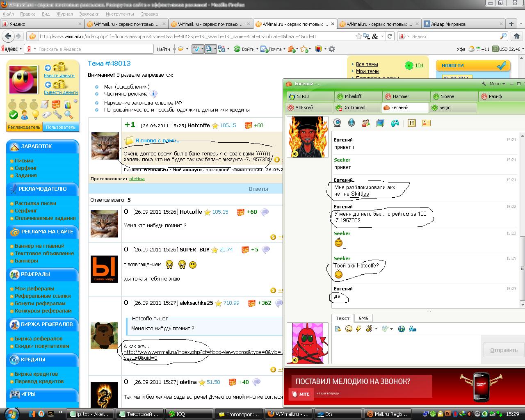Open the font formatting Aa icon

coord(413,329)
